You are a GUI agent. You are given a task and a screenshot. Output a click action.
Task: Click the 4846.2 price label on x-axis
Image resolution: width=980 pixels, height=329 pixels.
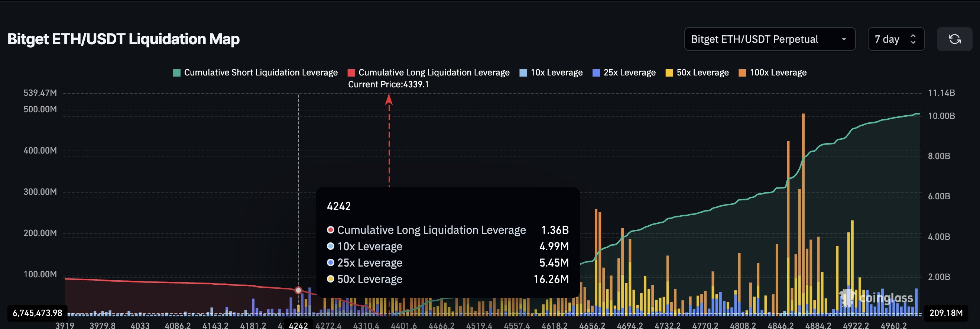[x=780, y=325]
